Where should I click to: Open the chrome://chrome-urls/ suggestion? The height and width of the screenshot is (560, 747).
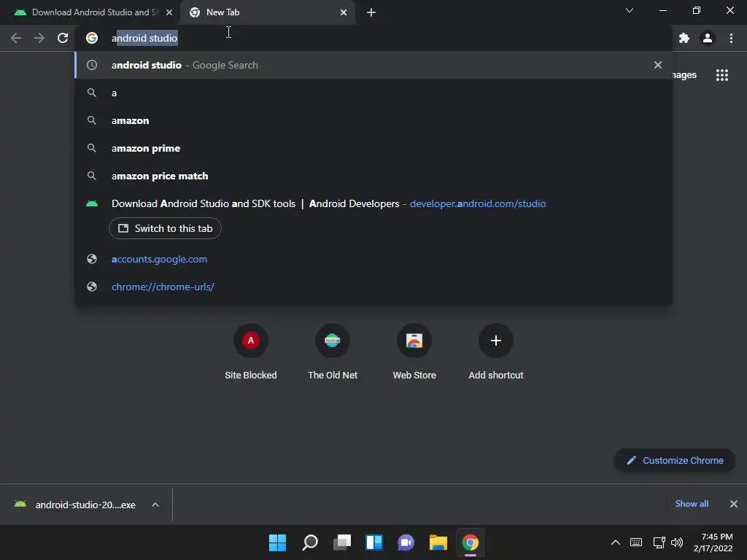coord(373,287)
